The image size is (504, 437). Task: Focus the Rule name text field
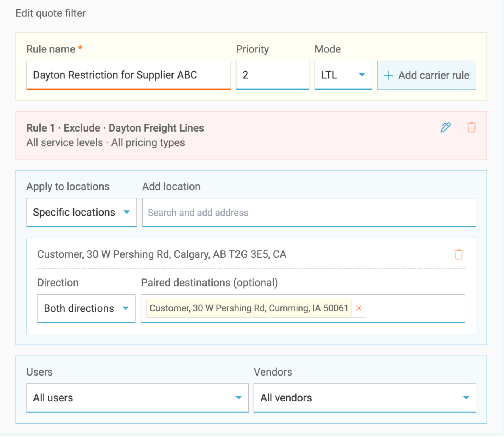click(128, 75)
